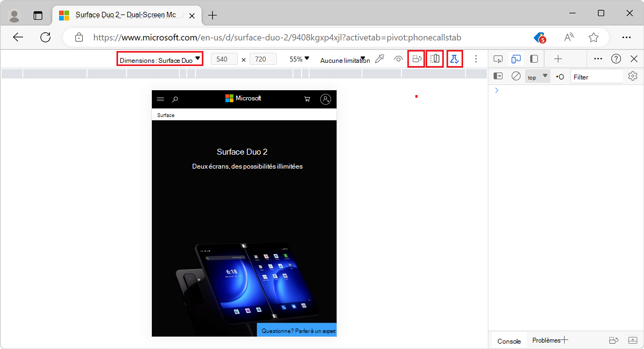Open experimental browser features (flask icon)

pos(455,59)
